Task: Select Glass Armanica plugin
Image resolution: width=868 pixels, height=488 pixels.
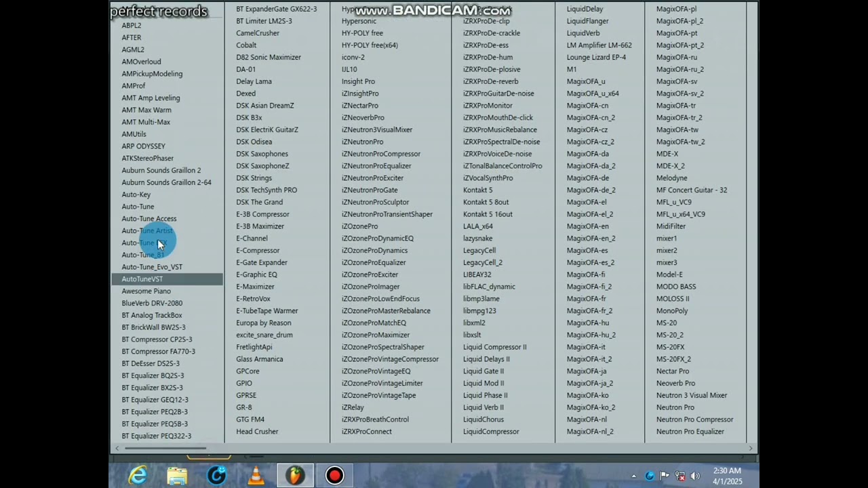Action: (x=260, y=359)
